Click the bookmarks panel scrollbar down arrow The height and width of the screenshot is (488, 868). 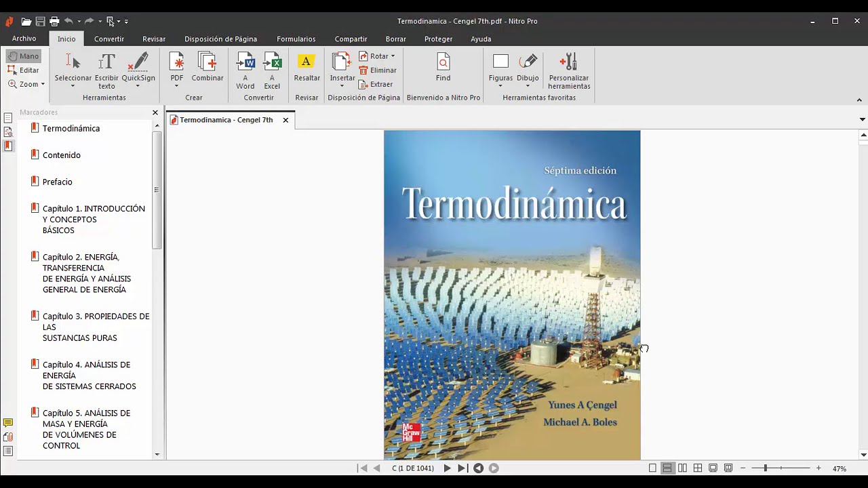157,455
